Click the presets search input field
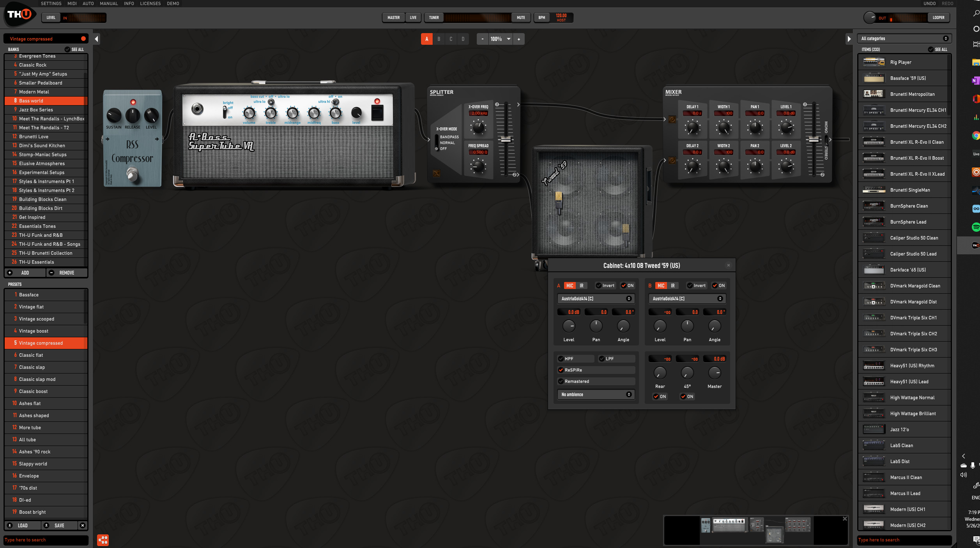The image size is (980, 548). click(46, 540)
